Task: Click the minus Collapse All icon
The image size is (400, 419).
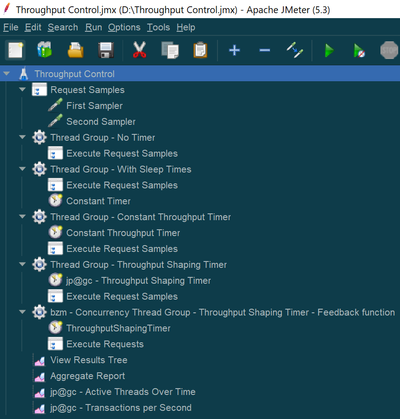Action: click(x=265, y=51)
